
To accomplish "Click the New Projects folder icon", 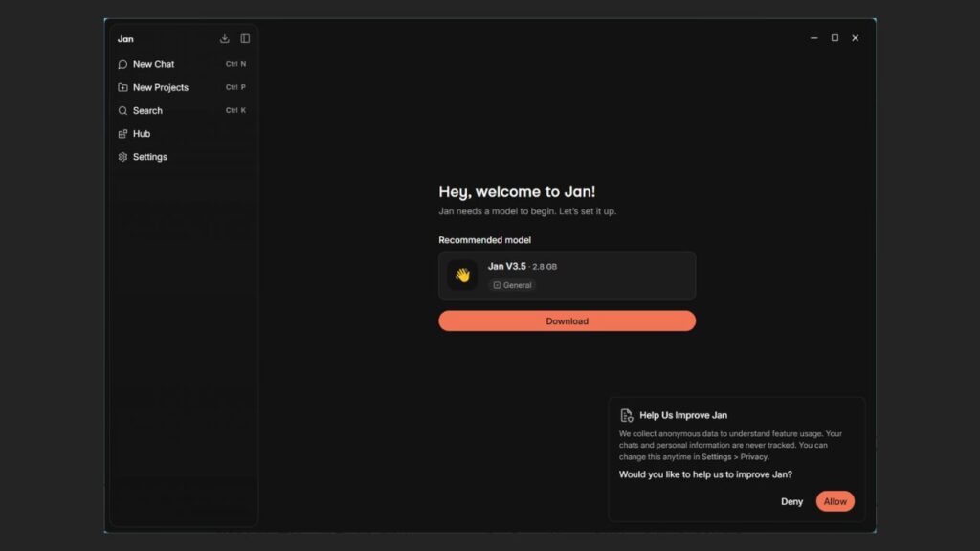I will [122, 87].
